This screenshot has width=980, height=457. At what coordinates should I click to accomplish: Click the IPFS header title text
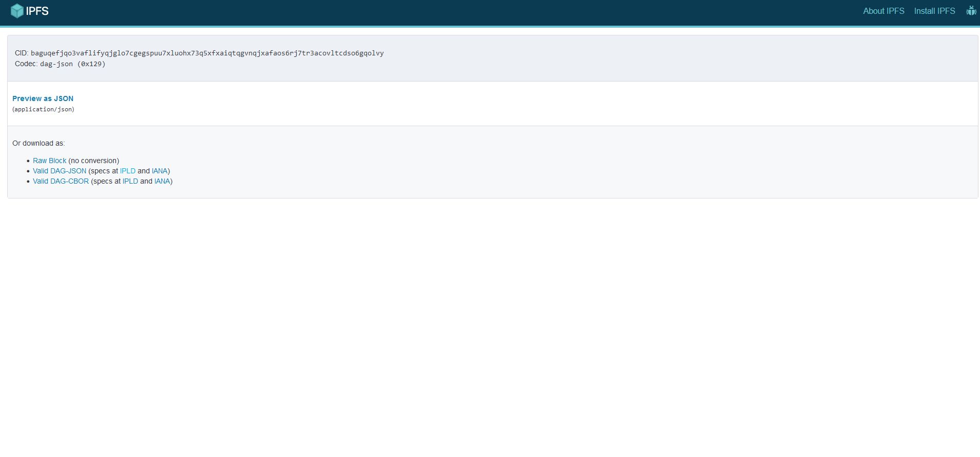click(x=37, y=11)
